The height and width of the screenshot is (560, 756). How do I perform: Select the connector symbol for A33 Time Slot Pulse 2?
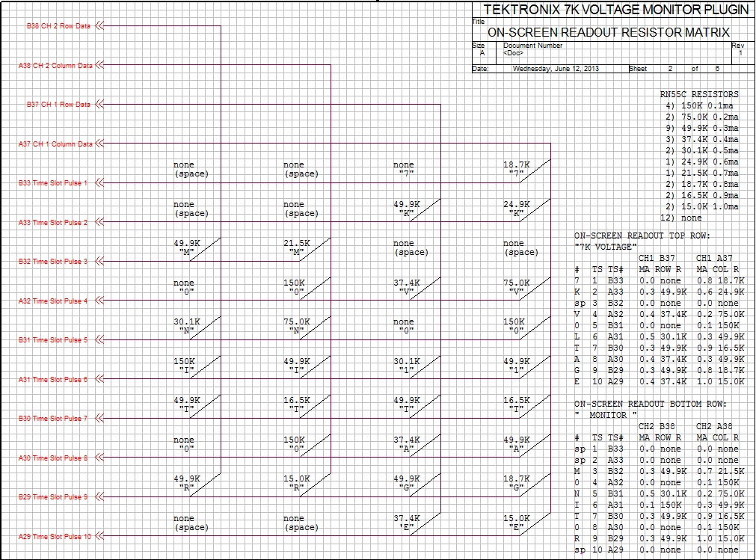[x=99, y=222]
